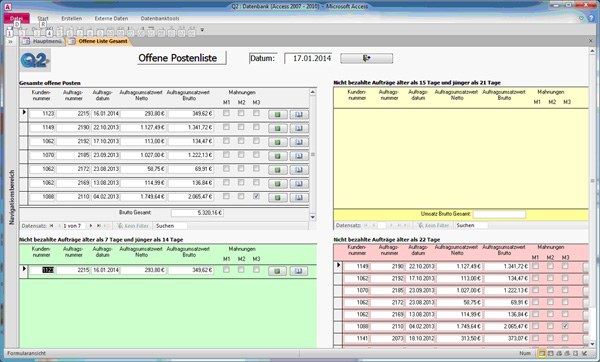Click blue detail button for order 2192 in Gesamte offene Posten
This screenshot has width=600, height=362.
(299, 142)
